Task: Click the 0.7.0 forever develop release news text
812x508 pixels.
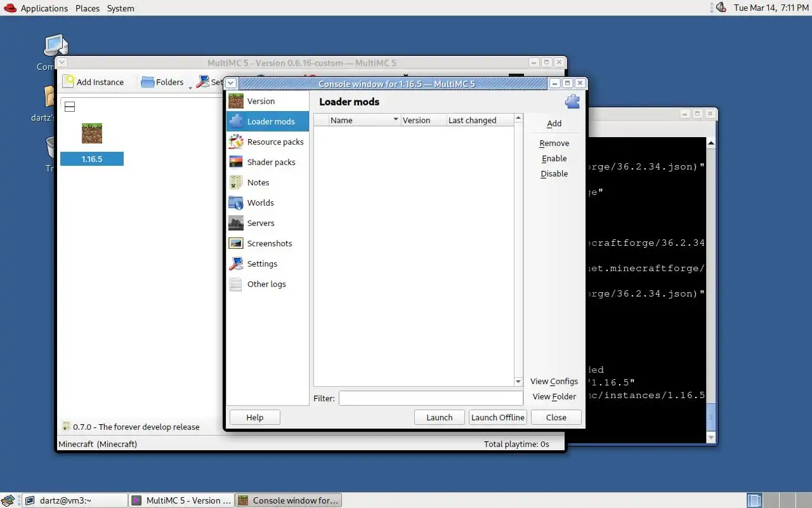Action: (136, 427)
